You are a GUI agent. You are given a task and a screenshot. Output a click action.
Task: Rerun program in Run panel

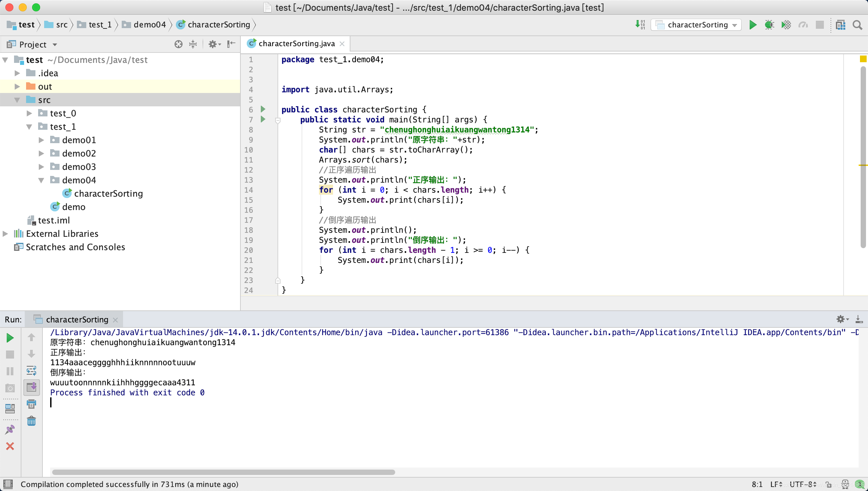[10, 337]
